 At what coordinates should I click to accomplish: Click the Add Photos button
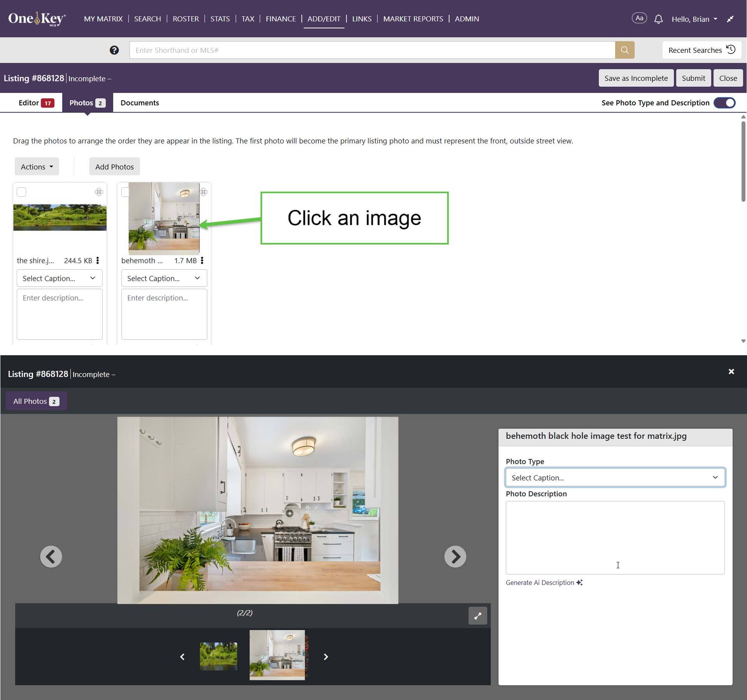pos(114,167)
